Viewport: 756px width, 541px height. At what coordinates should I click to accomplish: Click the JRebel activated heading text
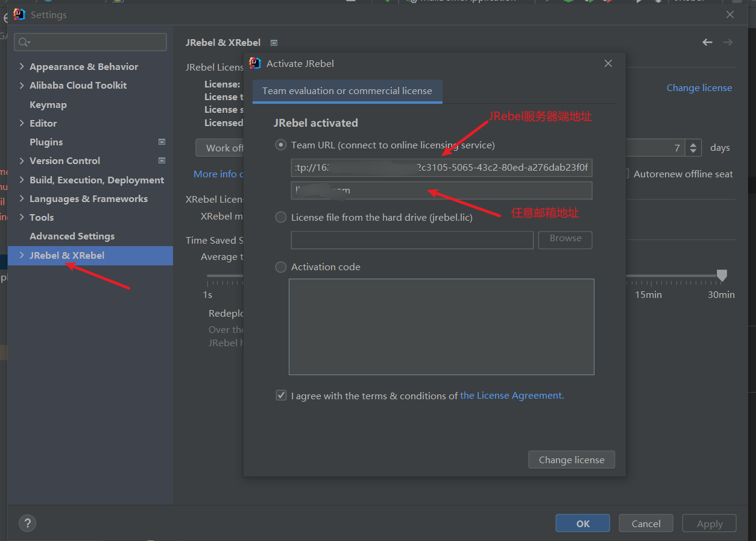tap(316, 122)
